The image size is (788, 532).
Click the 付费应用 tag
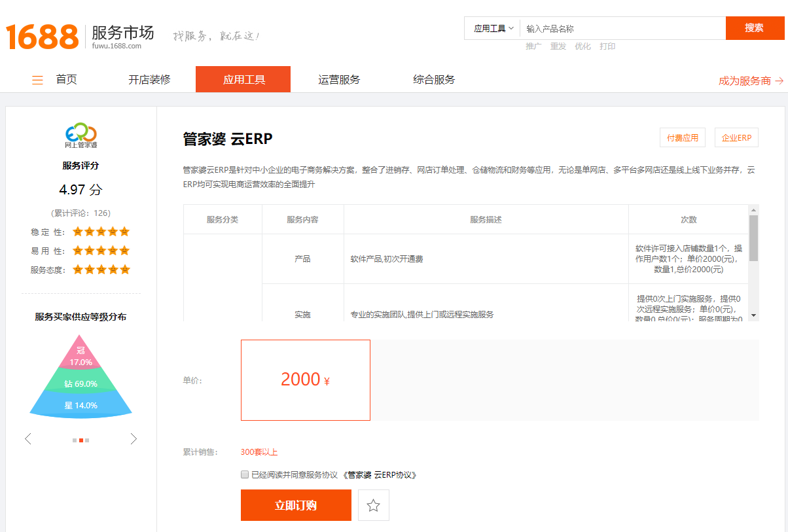coord(683,137)
